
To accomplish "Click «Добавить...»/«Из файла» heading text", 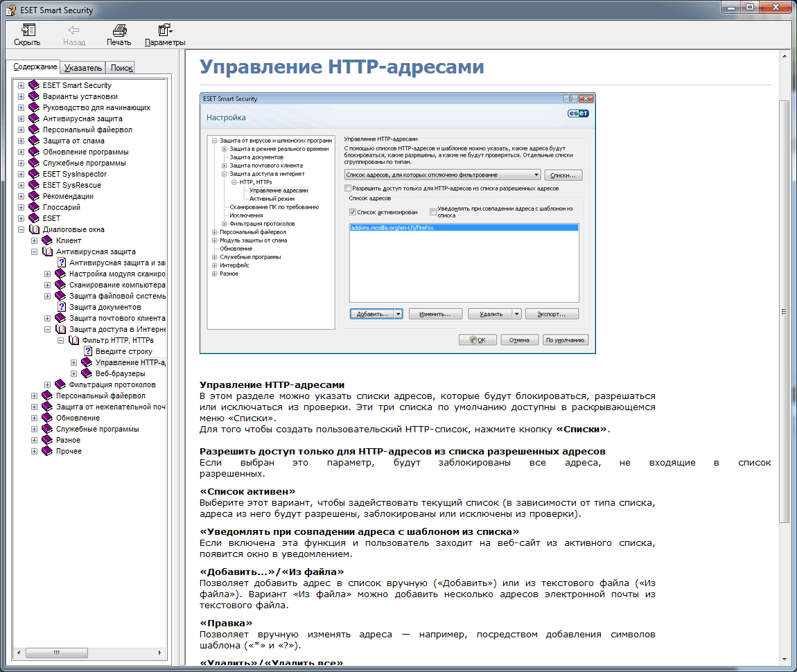I will [x=272, y=572].
